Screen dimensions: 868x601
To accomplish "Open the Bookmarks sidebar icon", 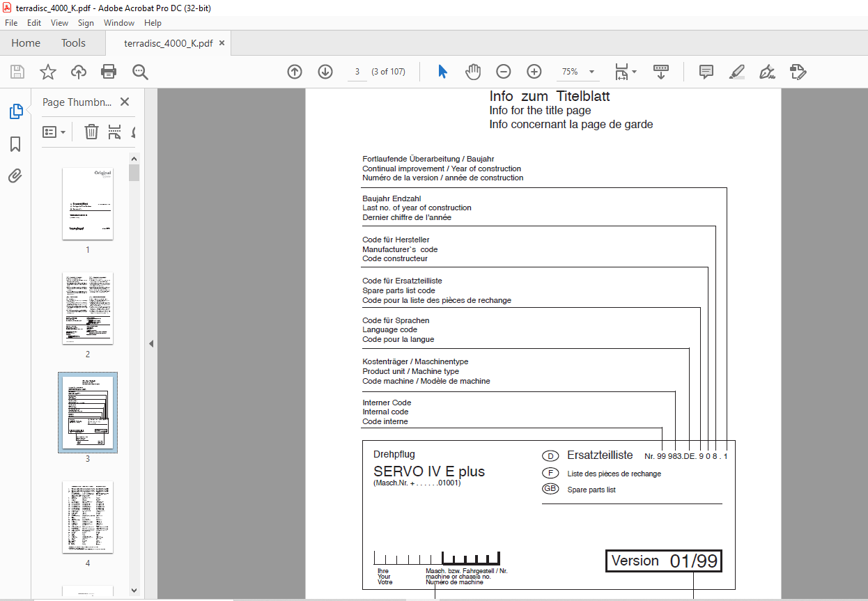I will pyautogui.click(x=15, y=144).
